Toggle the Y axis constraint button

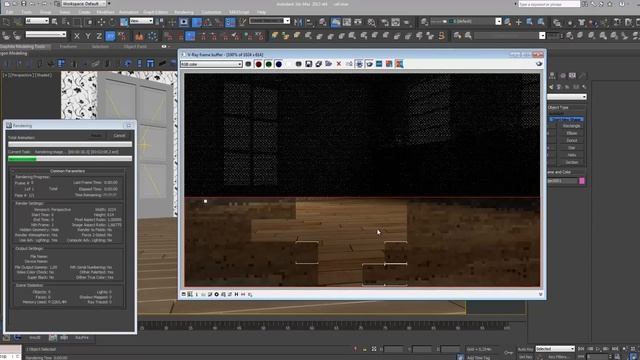88,36
